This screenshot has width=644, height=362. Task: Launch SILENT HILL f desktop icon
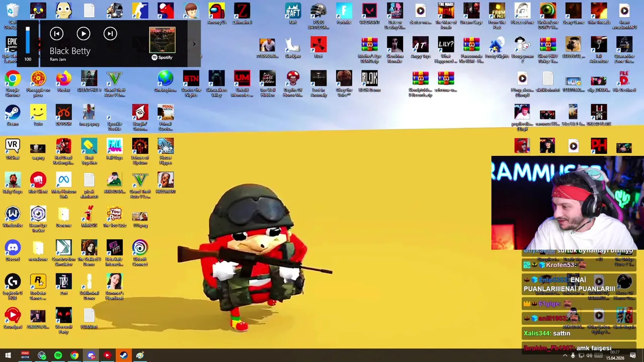coord(89,82)
